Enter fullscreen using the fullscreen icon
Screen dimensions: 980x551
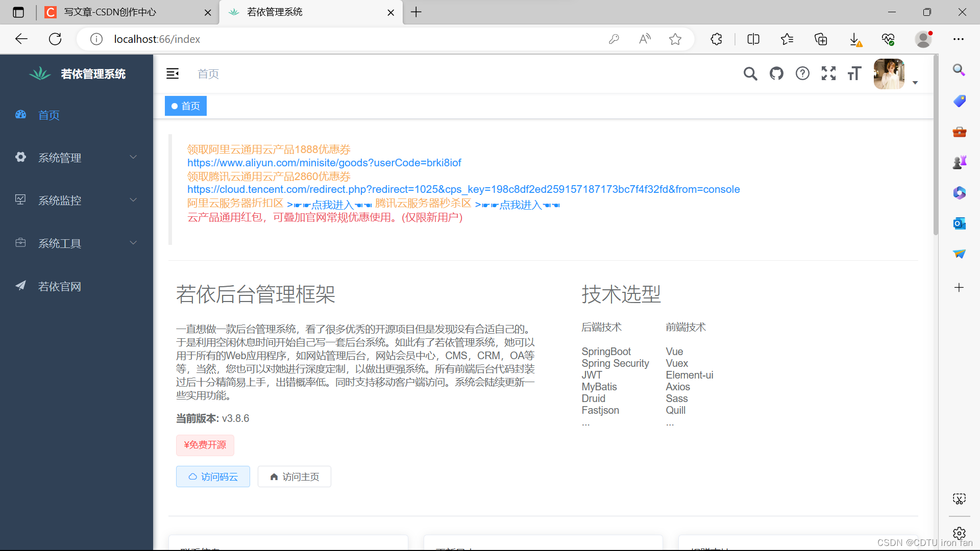point(828,73)
